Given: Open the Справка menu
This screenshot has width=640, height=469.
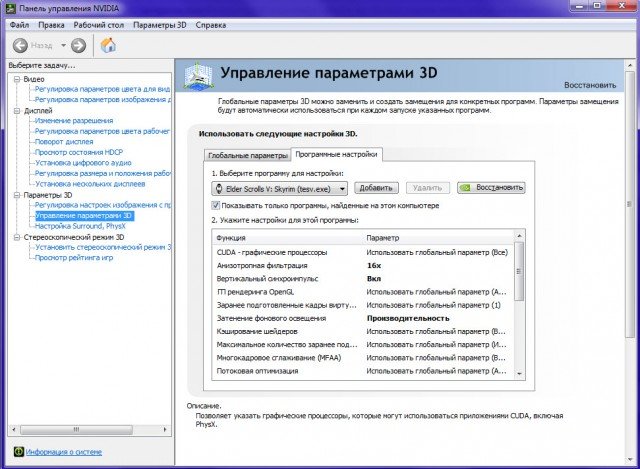Looking at the screenshot, I should pos(211,25).
